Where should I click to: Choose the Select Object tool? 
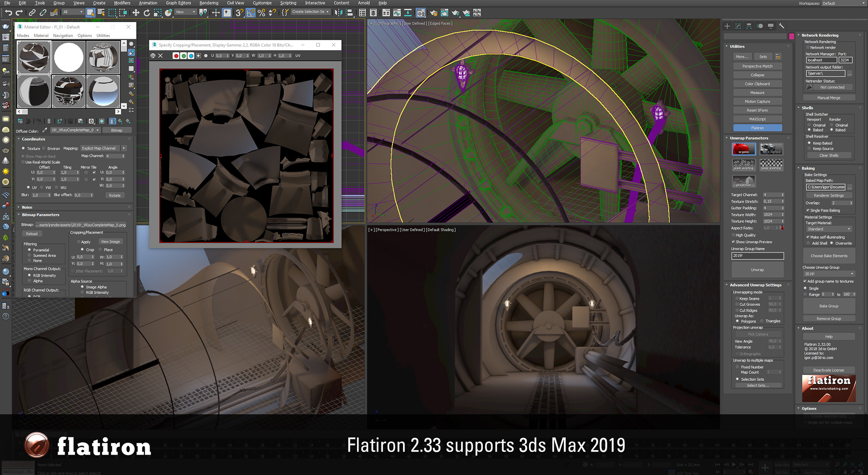(90, 13)
